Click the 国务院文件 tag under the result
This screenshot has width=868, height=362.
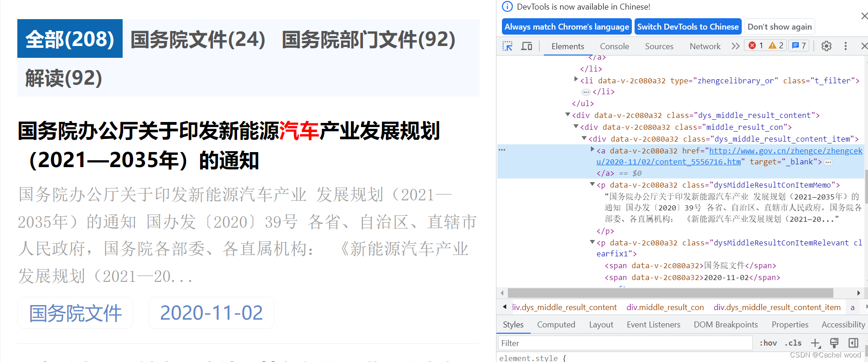point(75,313)
